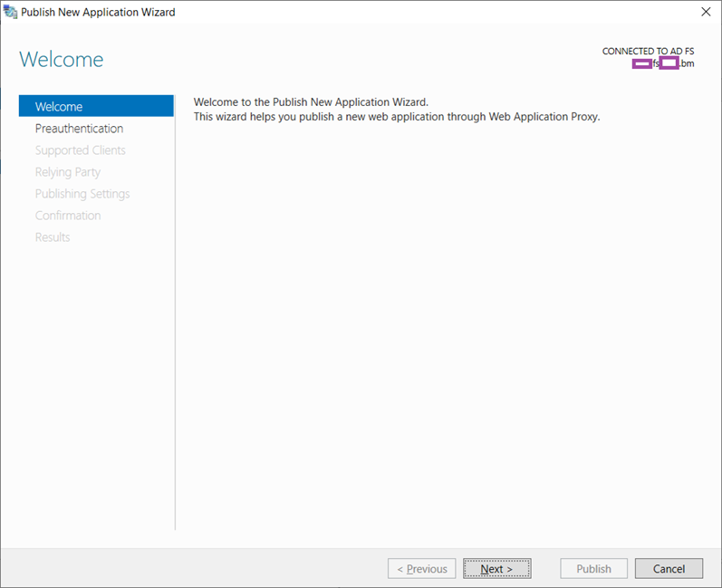This screenshot has width=722, height=588.
Task: Click the Publish New Application Wizard title text
Action: pos(98,12)
